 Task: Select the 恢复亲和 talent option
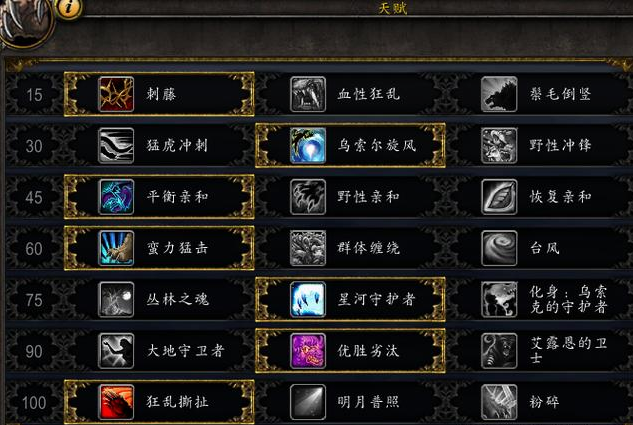(x=541, y=197)
